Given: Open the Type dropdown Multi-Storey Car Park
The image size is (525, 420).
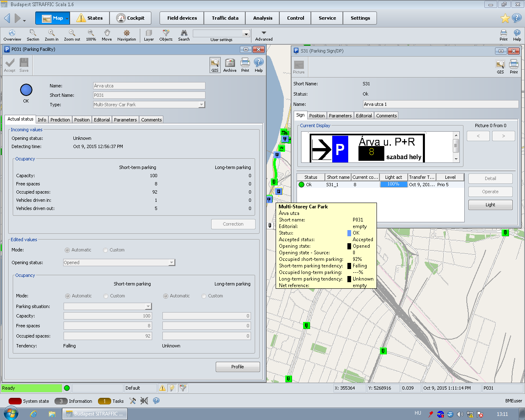Looking at the screenshot, I should coord(201,105).
